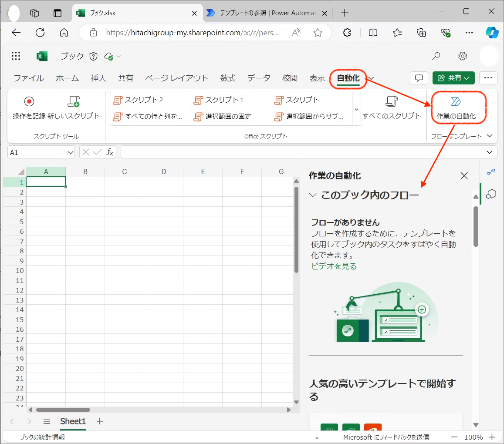This screenshot has height=444, width=504.
Task: Click the add-ins shape icon in right sidebar
Action: 491,194
